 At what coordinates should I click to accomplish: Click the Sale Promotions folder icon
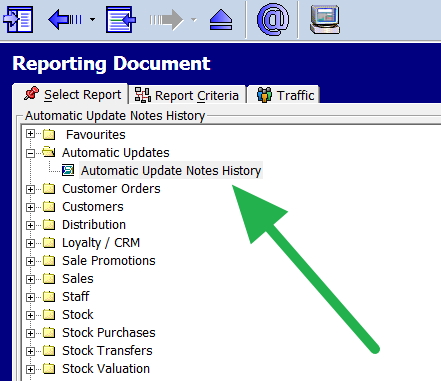pos(49,261)
